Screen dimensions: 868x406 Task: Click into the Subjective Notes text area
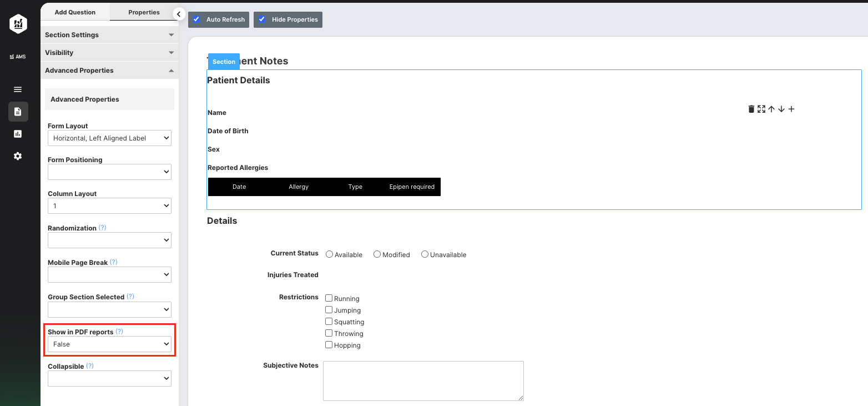423,381
